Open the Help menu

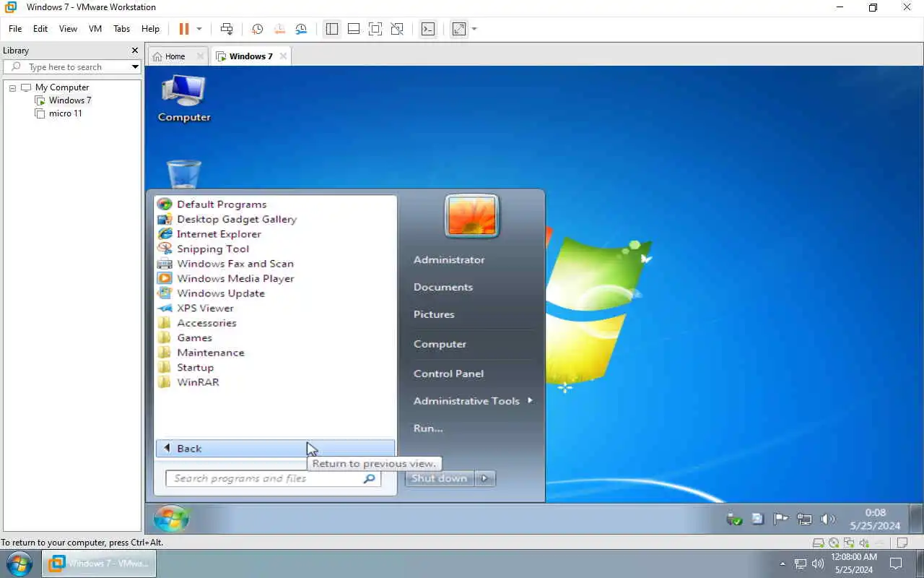click(x=150, y=29)
